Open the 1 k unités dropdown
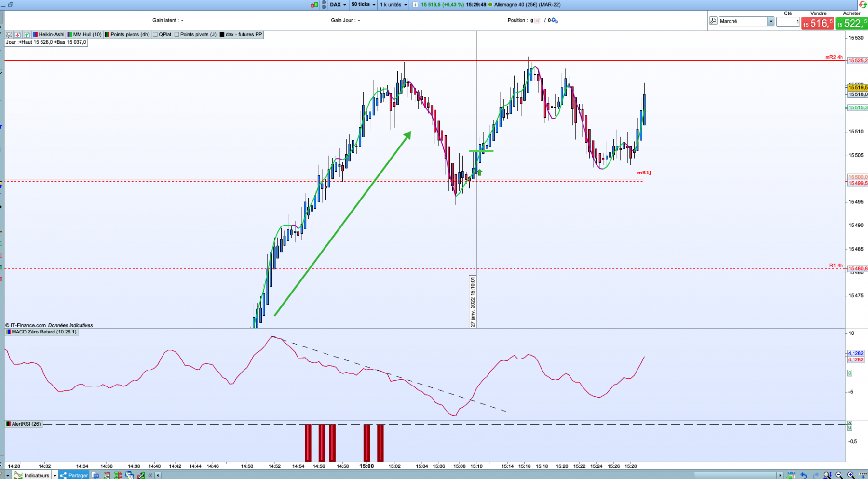 tap(393, 5)
